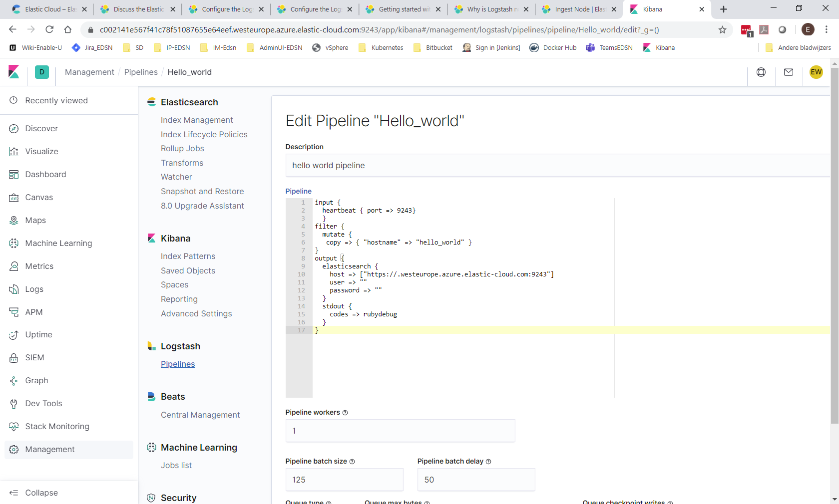The image size is (839, 504).
Task: Click the Pipeline workers input field
Action: coord(400,431)
